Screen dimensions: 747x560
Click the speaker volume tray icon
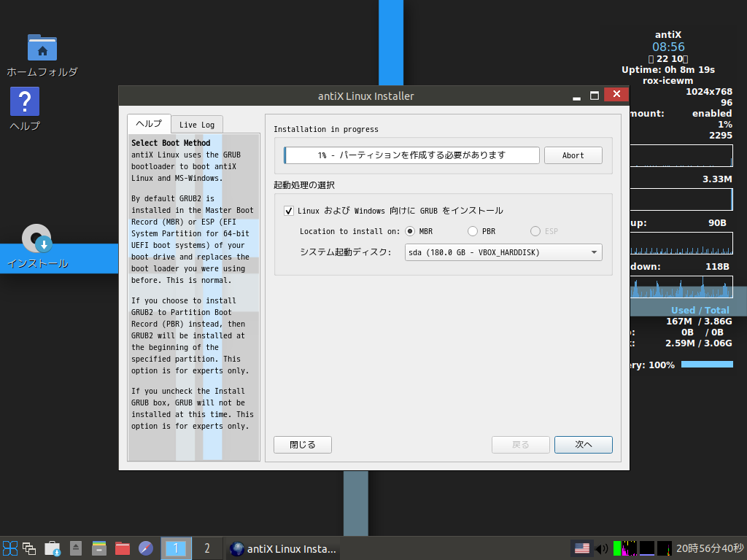coord(602,548)
